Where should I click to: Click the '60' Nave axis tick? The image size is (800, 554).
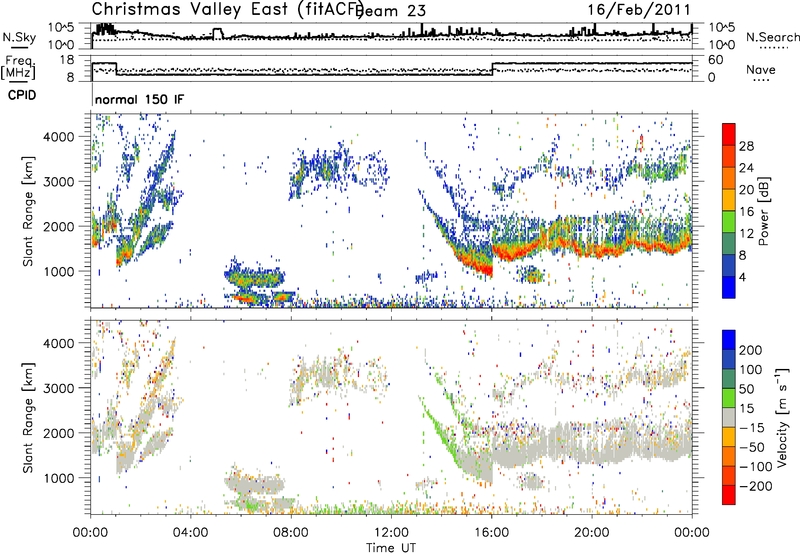[x=716, y=60]
